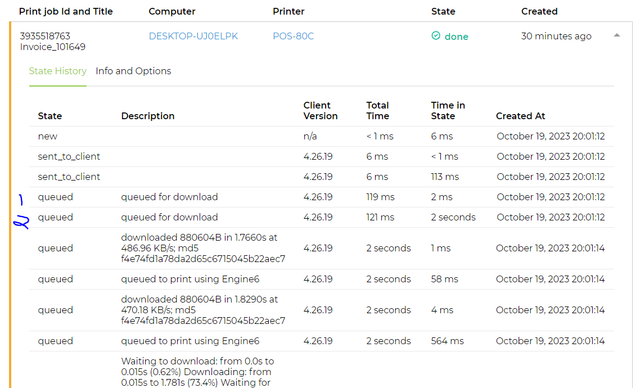
Task: Click the Created column header
Action: (x=539, y=11)
